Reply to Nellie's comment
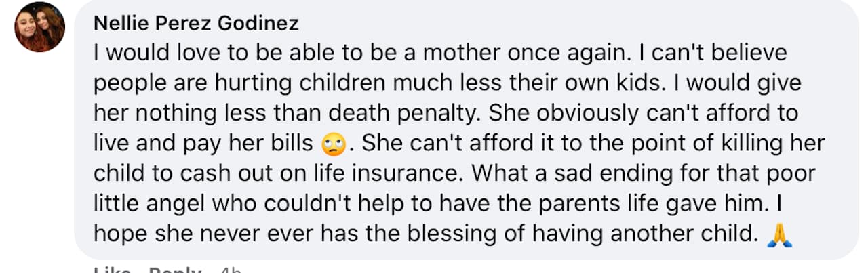Viewport: 868px width, 273px height. pos(174,269)
